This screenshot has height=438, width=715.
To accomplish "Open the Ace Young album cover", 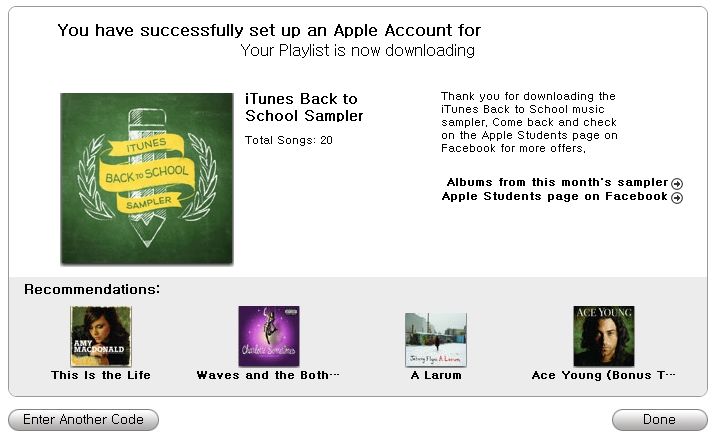I will (x=604, y=336).
